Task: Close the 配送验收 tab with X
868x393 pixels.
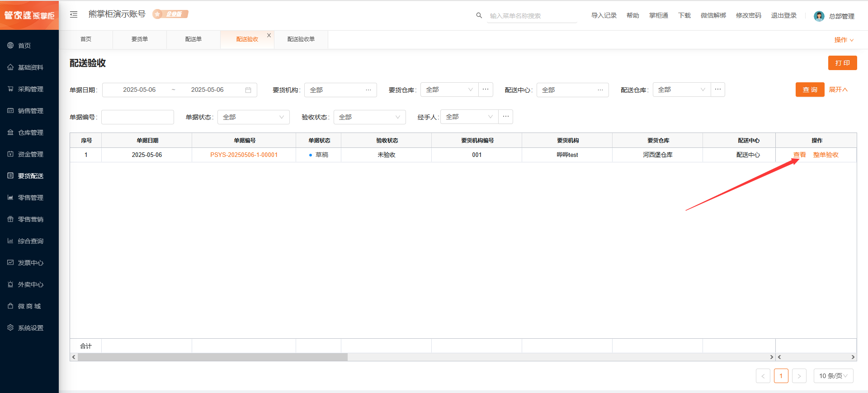Action: pyautogui.click(x=269, y=35)
